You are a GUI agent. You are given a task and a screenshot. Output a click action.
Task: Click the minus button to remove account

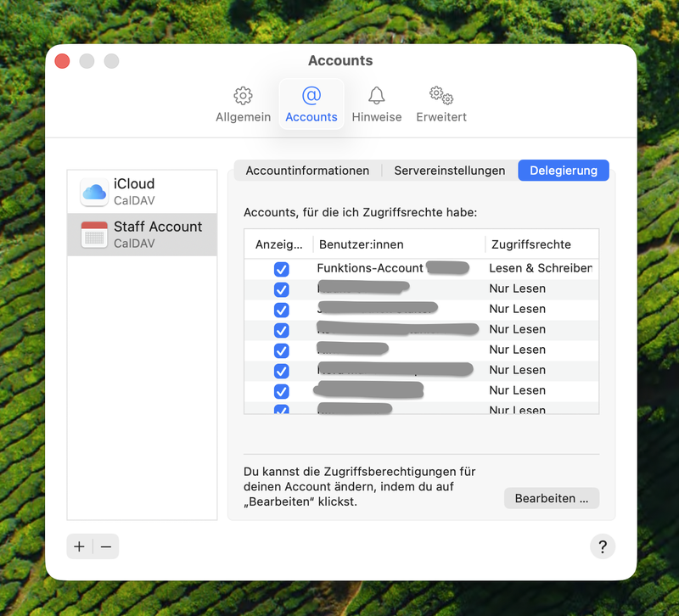pyautogui.click(x=106, y=546)
